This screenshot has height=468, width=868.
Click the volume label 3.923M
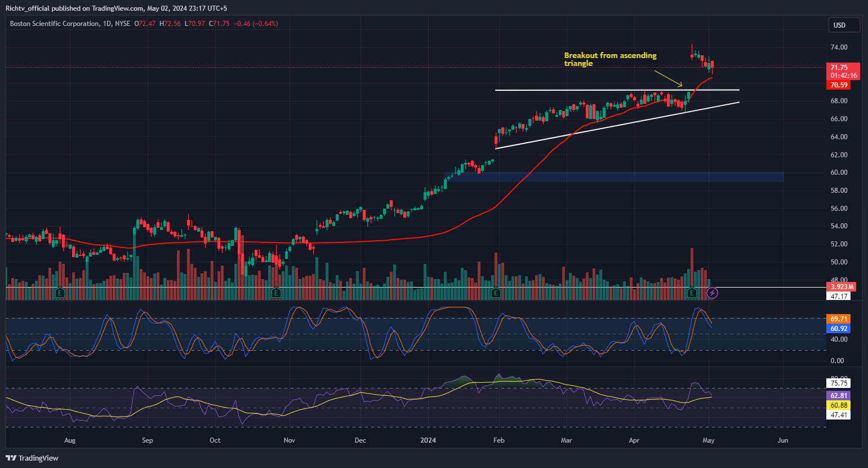pos(842,287)
